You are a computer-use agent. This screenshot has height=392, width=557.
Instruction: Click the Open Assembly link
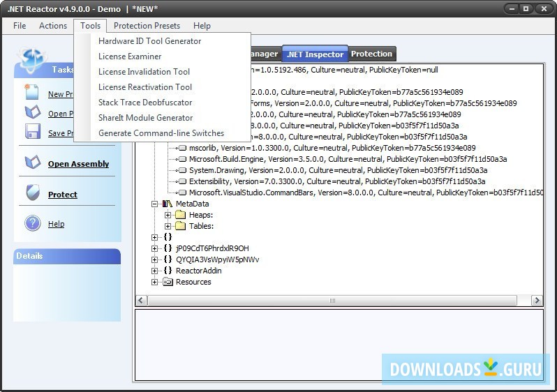78,164
